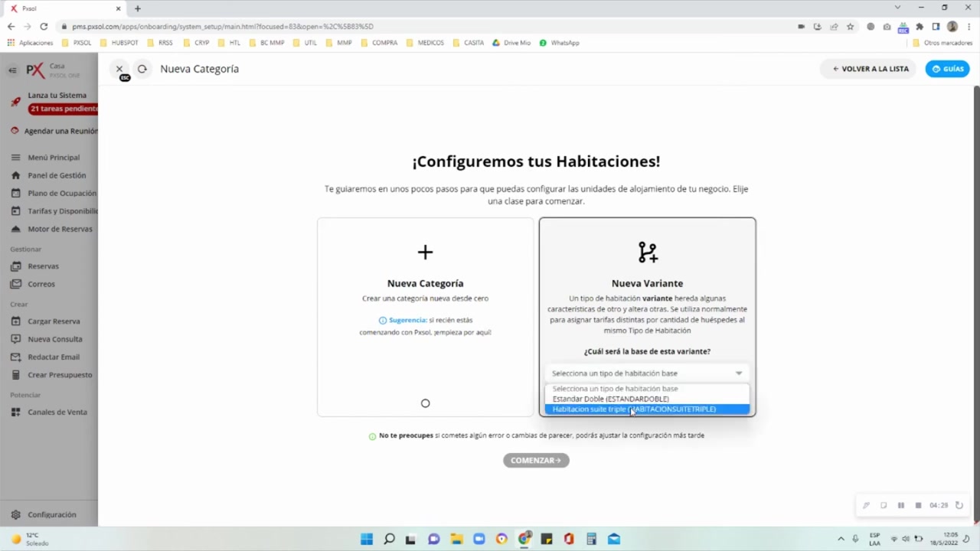Select Cargar Reserva in the sidebar

[x=54, y=321]
